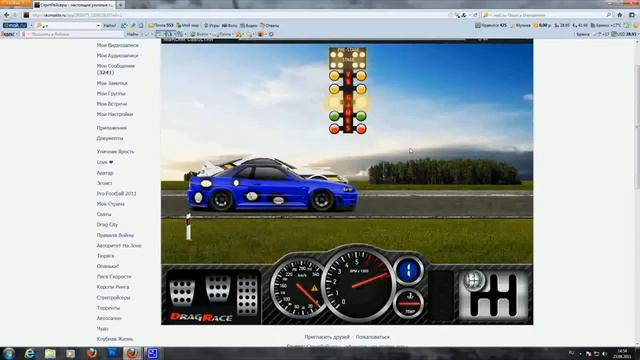The height and width of the screenshot is (360, 640).
Task: Open Мои Аудиозаписи in sidebar
Action: point(118,56)
